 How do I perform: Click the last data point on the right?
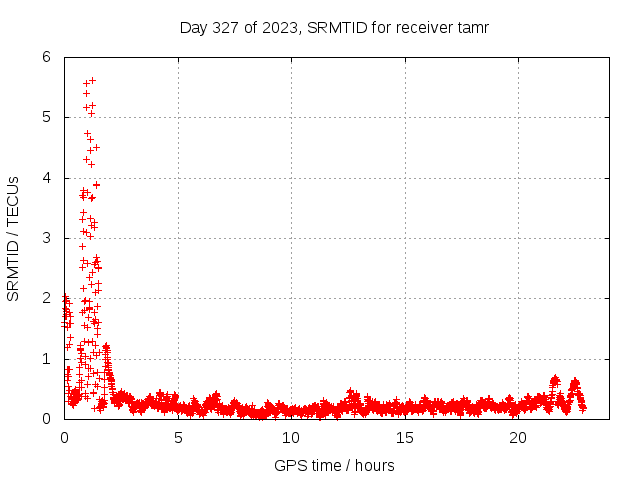click(x=583, y=407)
